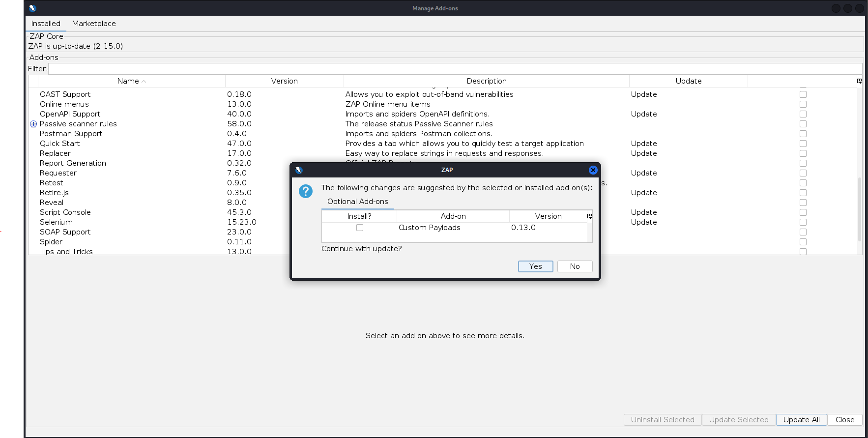868x438 pixels.
Task: Click the Add-on column header in dialog
Action: click(x=453, y=216)
